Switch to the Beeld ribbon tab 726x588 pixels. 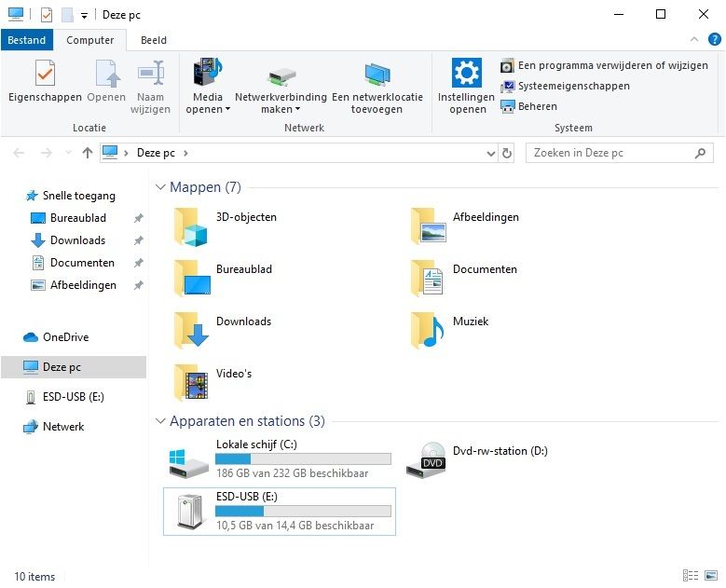tap(154, 40)
